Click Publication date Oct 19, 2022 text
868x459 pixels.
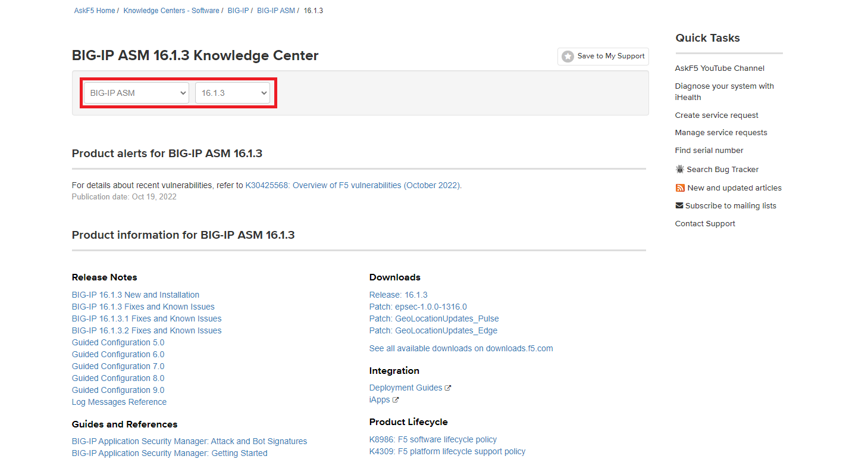124,196
